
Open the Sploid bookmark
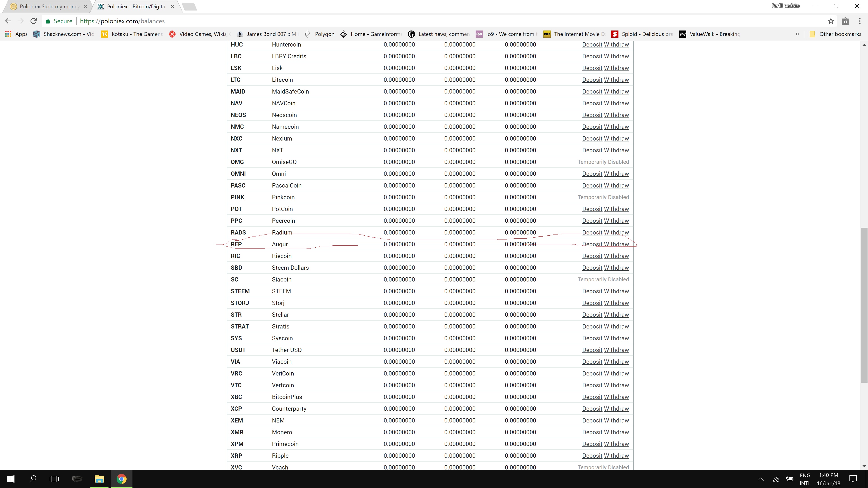point(642,34)
